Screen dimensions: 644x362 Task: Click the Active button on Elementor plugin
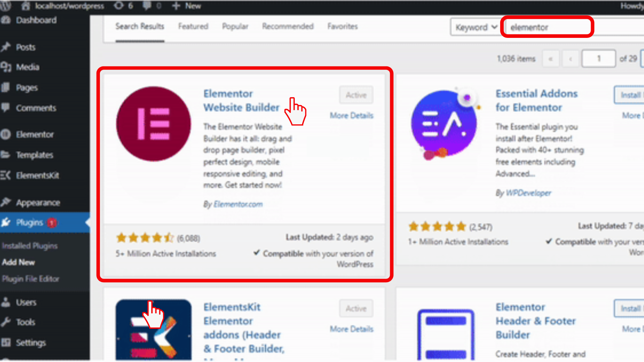356,95
